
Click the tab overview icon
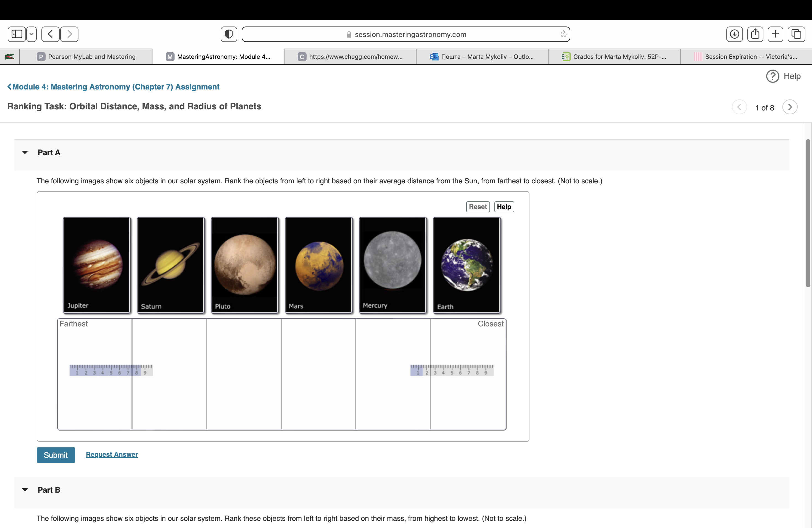pyautogui.click(x=796, y=34)
